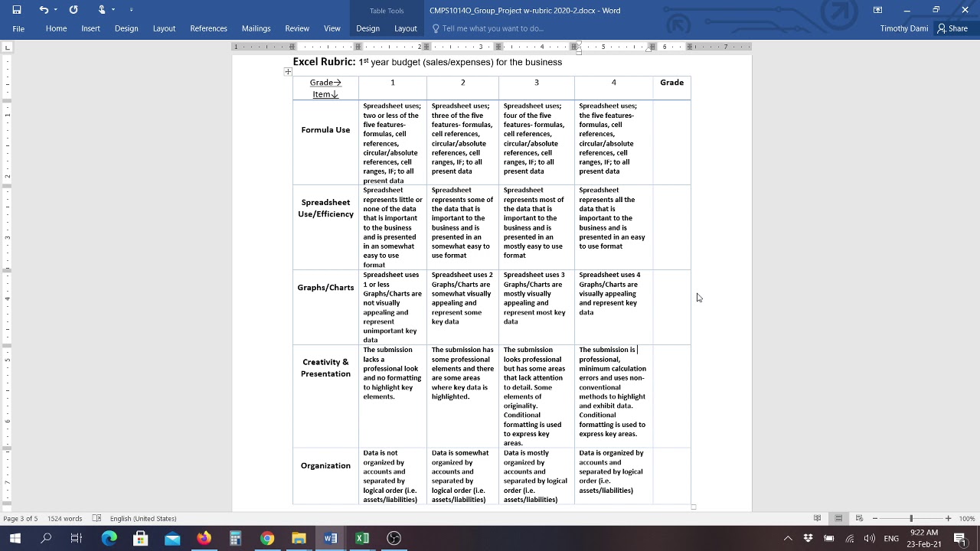Switch to the Review tab
The height and width of the screenshot is (551, 980).
[297, 28]
